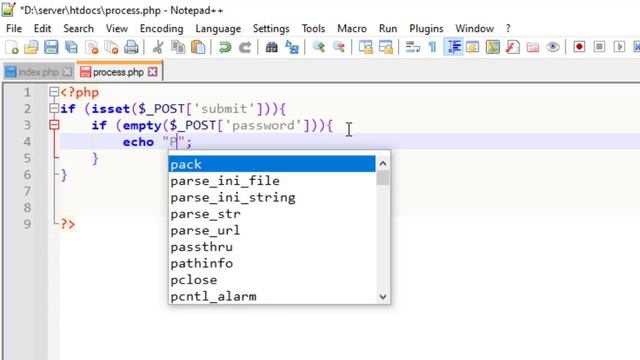
Task: Click the Copy toolbar icon
Action: (178, 47)
